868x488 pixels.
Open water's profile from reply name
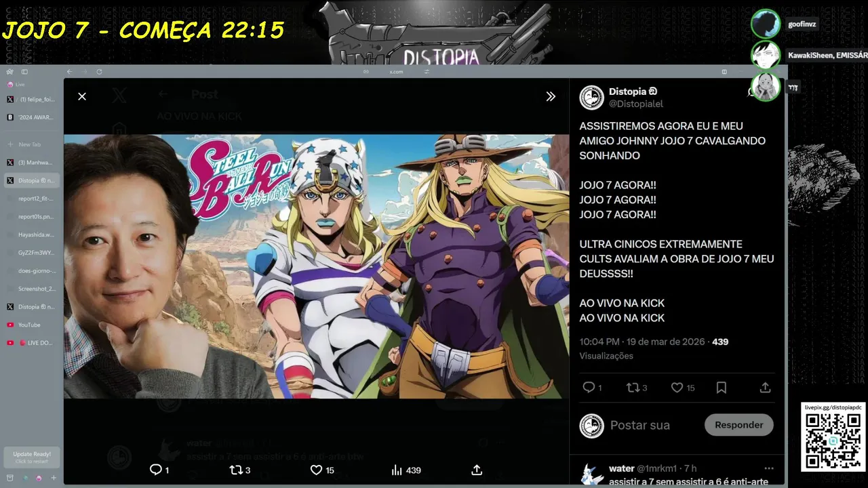click(622, 468)
